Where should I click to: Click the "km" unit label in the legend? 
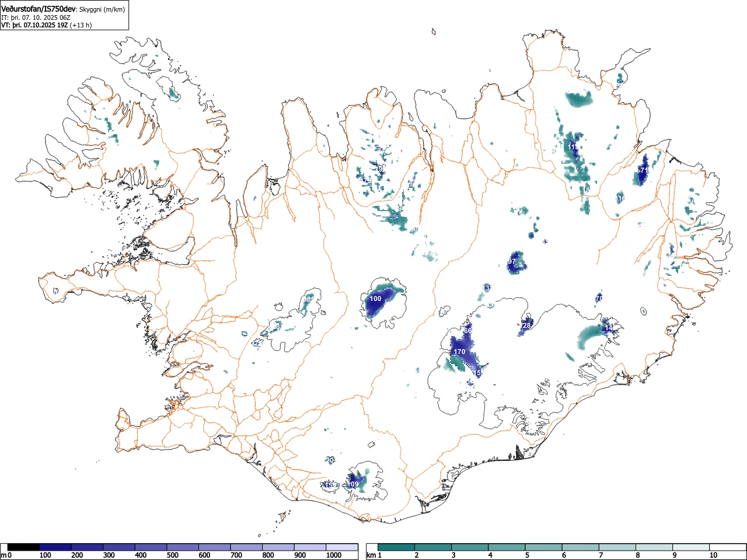[371, 555]
